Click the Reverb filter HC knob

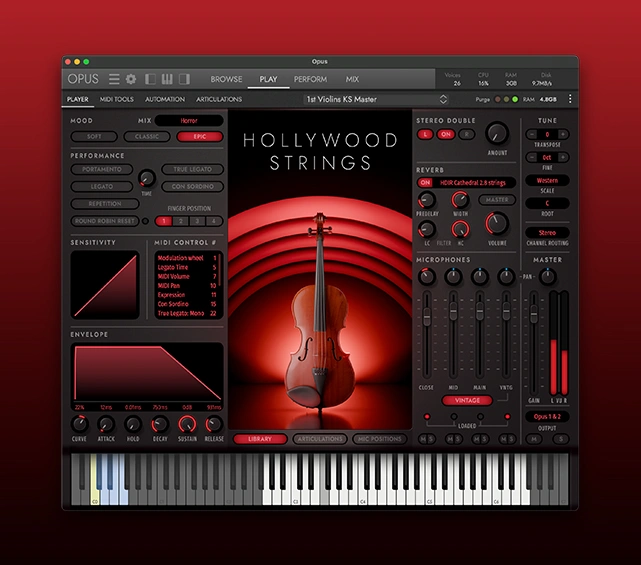click(460, 229)
